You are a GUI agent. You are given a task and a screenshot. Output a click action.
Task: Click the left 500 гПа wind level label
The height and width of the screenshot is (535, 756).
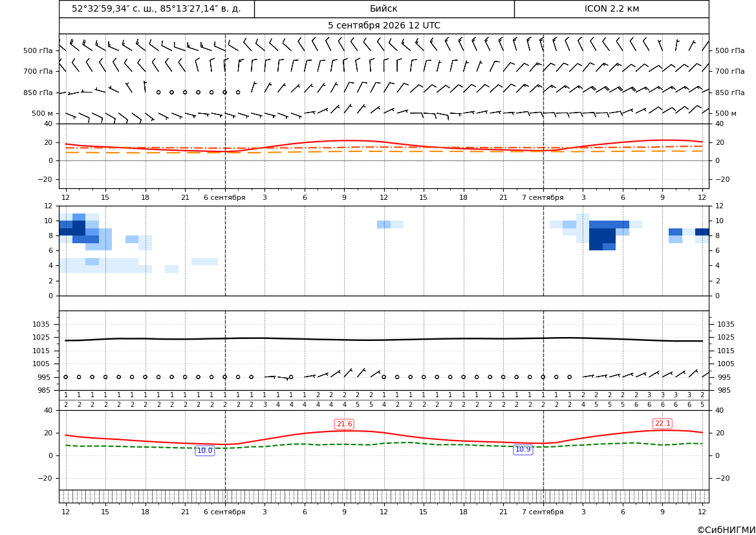(38, 50)
